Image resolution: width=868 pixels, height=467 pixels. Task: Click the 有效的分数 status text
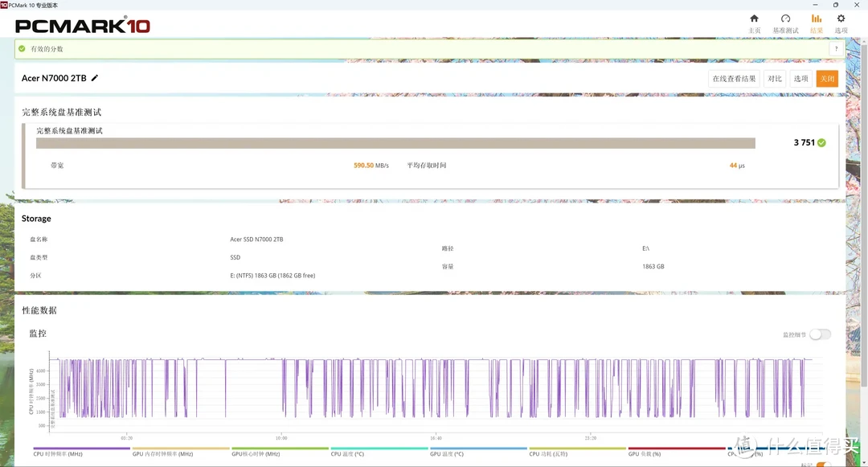click(47, 49)
